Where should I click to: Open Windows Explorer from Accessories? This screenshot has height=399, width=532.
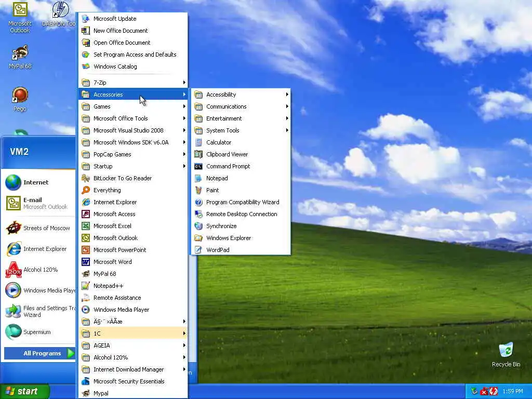[x=241, y=238]
